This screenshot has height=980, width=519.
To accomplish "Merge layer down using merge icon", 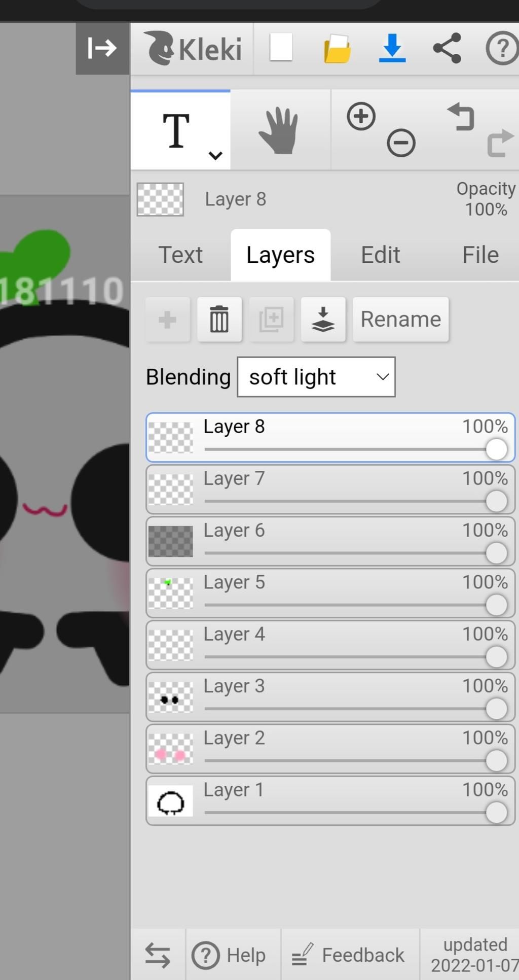I will 323,320.
